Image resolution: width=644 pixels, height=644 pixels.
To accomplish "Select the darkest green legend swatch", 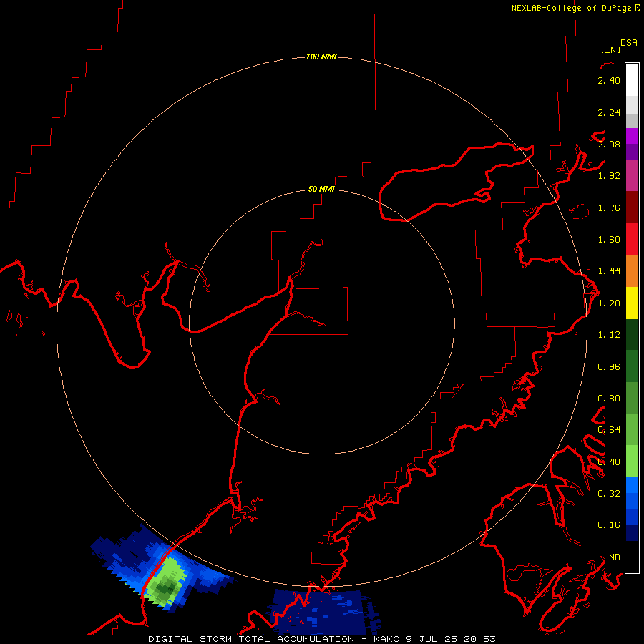I will pos(632,335).
